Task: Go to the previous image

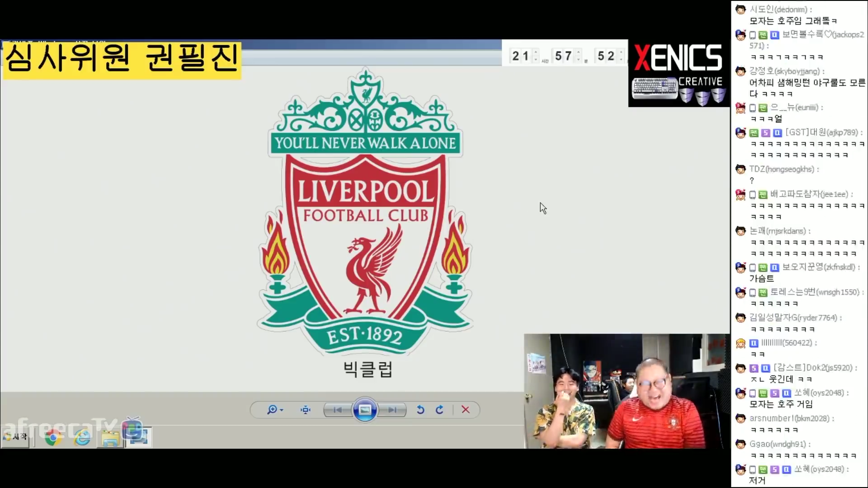Action: click(337, 410)
